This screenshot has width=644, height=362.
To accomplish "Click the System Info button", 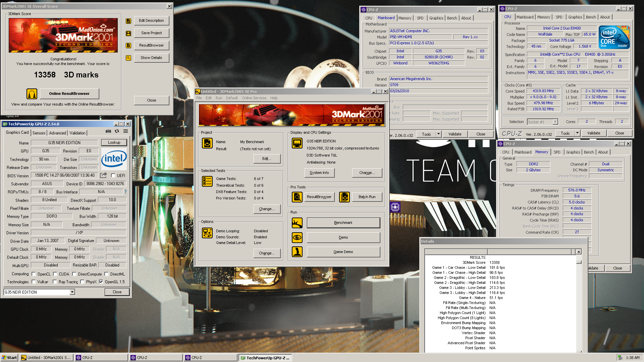I will [x=319, y=173].
